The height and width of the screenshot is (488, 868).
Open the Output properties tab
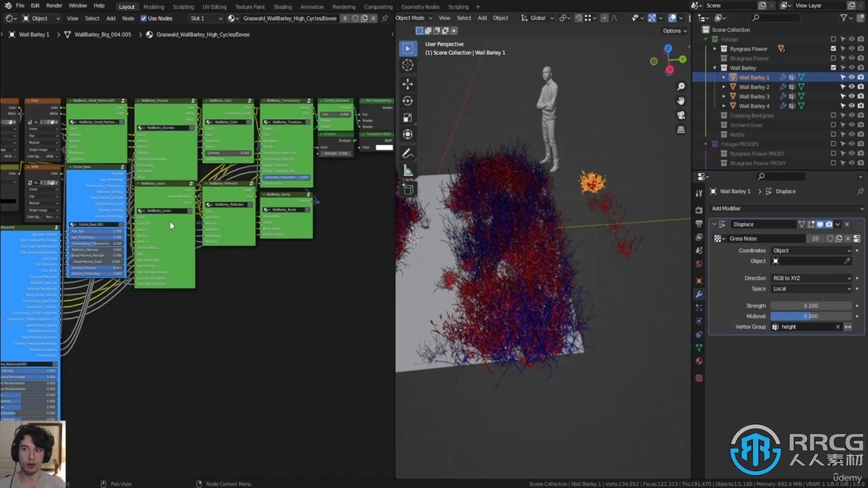[x=699, y=223]
